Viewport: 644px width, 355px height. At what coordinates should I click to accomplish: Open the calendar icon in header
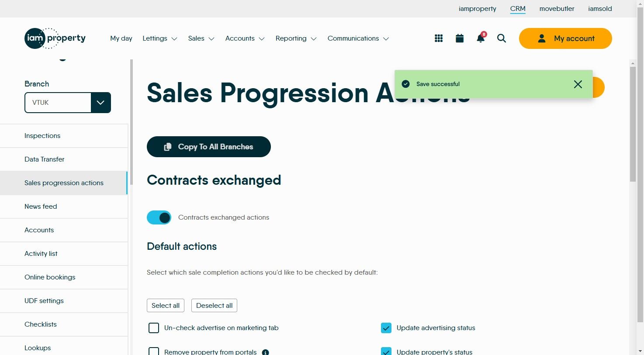pyautogui.click(x=460, y=38)
